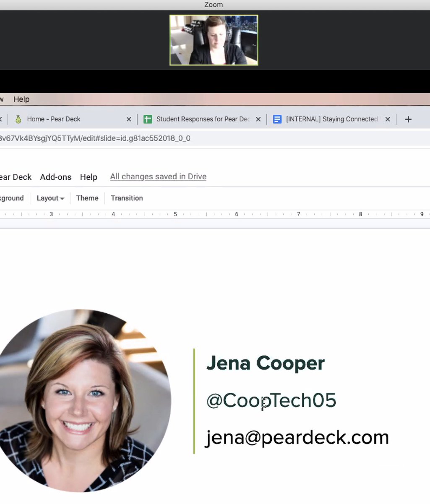430x504 pixels.
Task: Open Student Responses for Pear Deck tab
Action: 203,119
